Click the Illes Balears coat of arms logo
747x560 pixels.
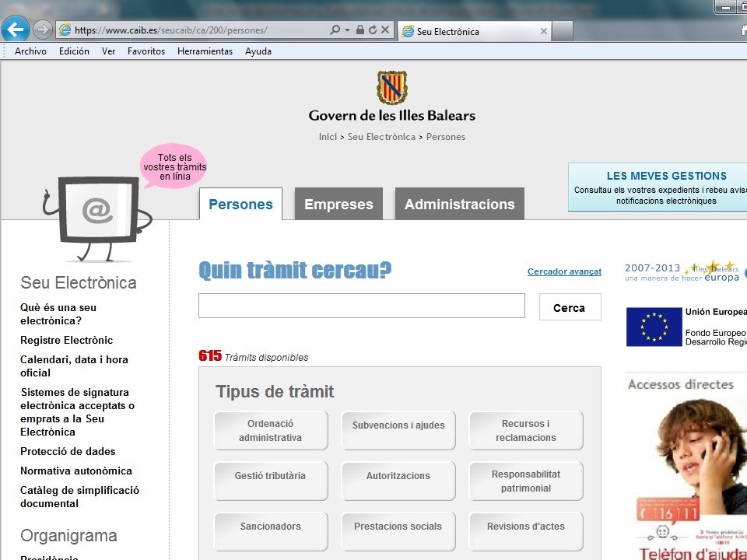(x=391, y=88)
